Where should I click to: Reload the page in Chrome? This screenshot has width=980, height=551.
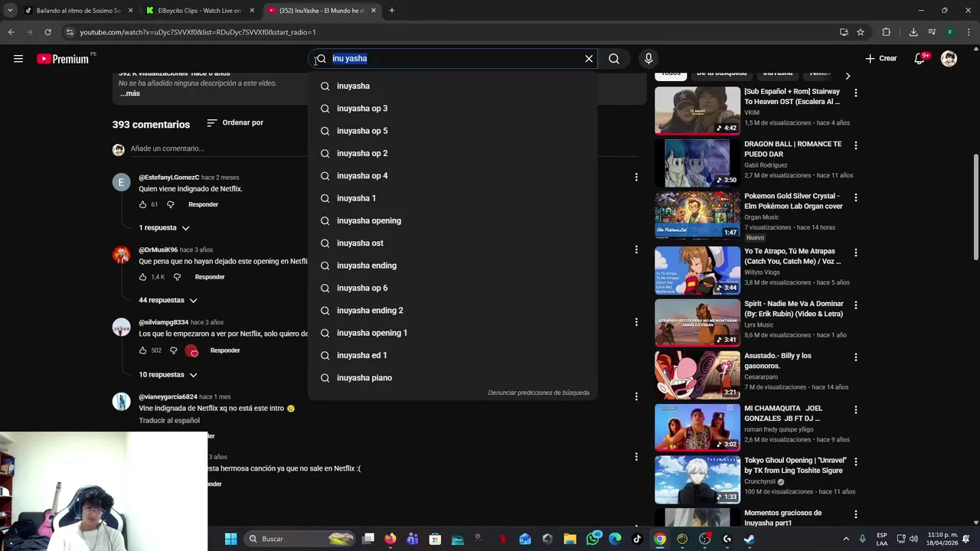point(47,32)
